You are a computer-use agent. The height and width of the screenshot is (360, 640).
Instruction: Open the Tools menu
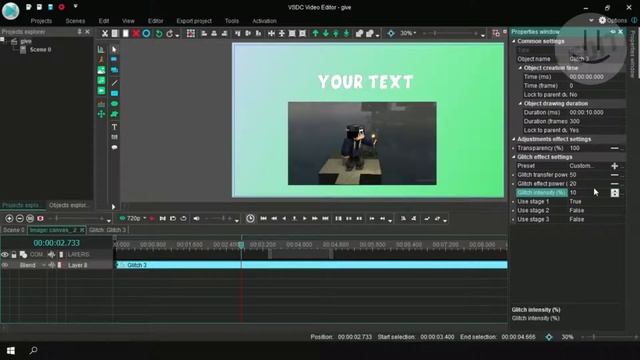click(x=231, y=21)
